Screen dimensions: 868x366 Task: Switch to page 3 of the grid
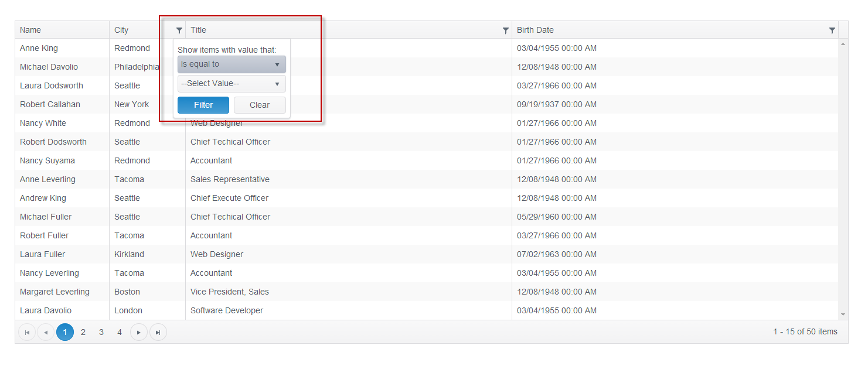pos(101,332)
